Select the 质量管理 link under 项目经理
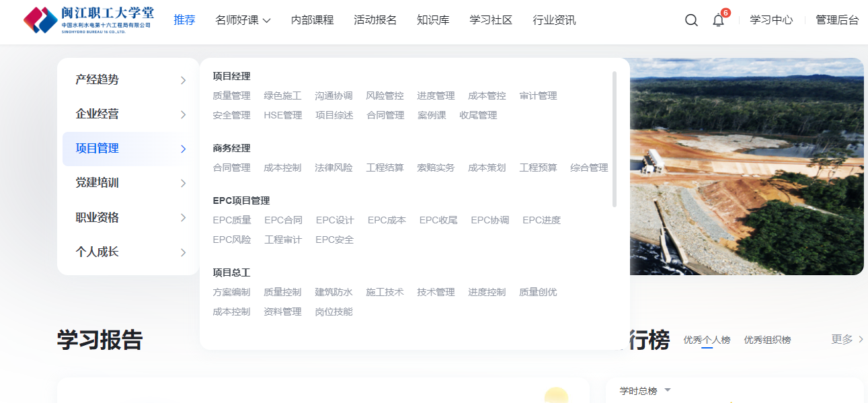This screenshot has width=868, height=403. coord(231,96)
